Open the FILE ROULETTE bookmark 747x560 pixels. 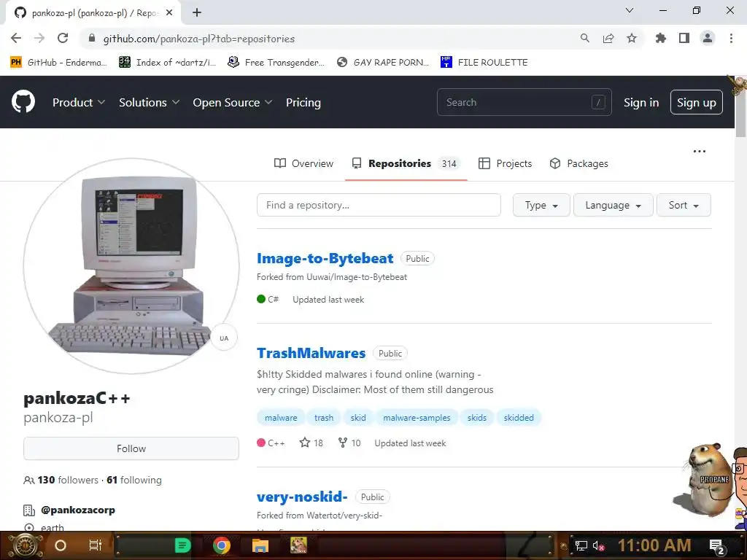click(484, 63)
